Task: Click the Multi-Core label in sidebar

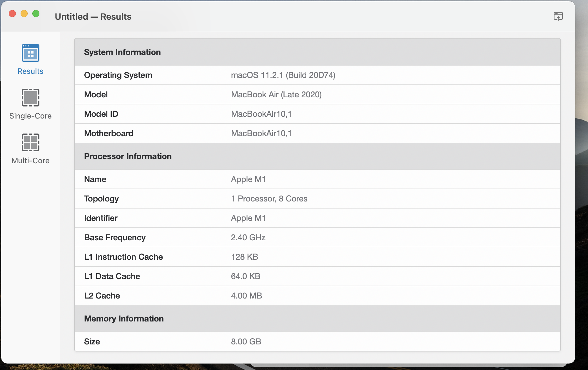Action: [x=30, y=161]
